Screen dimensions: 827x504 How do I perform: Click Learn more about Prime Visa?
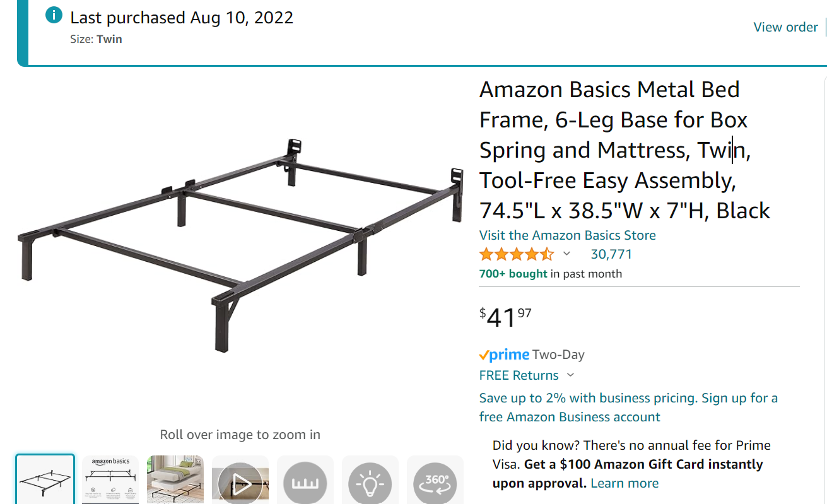coord(625,483)
